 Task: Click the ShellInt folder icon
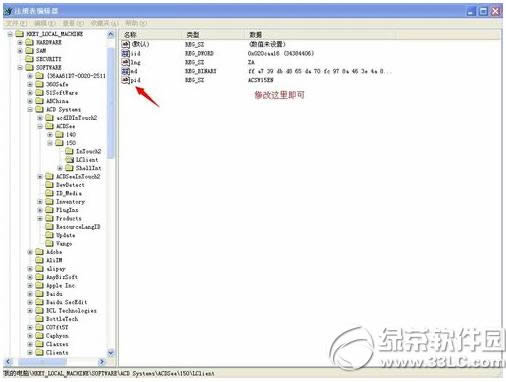coord(69,168)
